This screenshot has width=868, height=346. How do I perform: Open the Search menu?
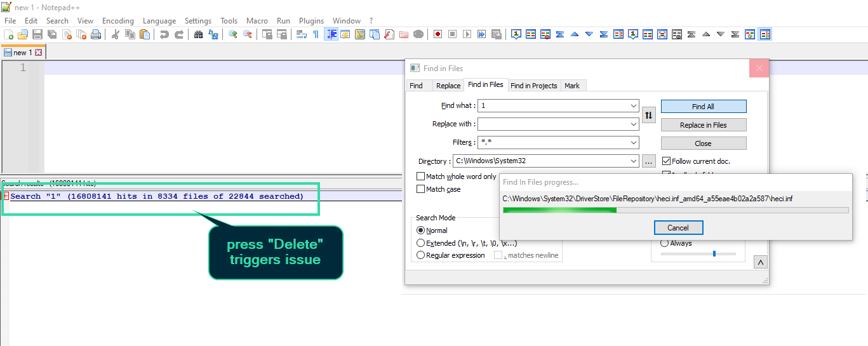coord(57,21)
